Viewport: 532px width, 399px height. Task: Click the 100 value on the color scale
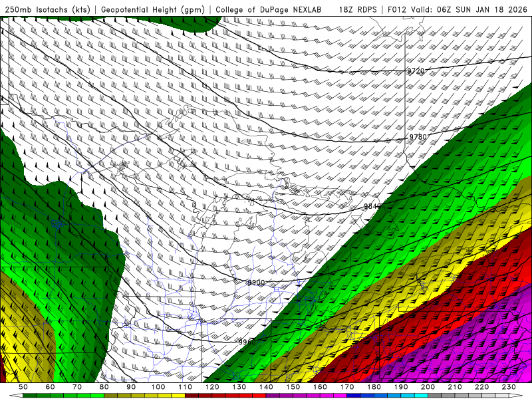[x=158, y=387]
